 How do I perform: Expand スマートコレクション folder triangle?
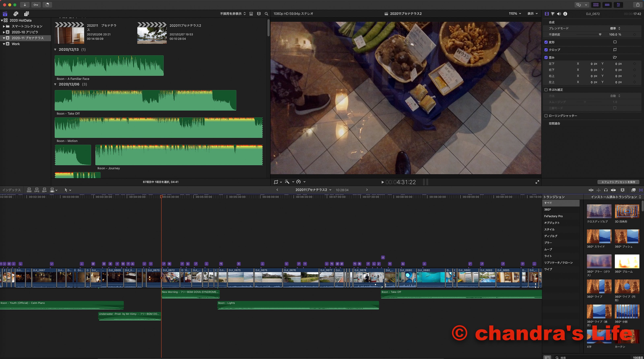click(4, 26)
